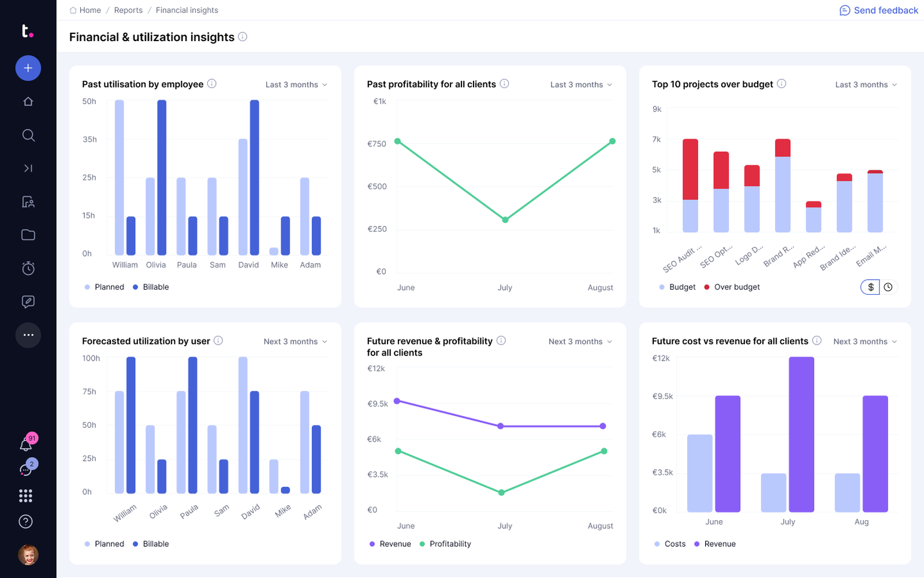The width and height of the screenshot is (924, 578).
Task: Go to Home breadcrumb
Action: (x=85, y=10)
